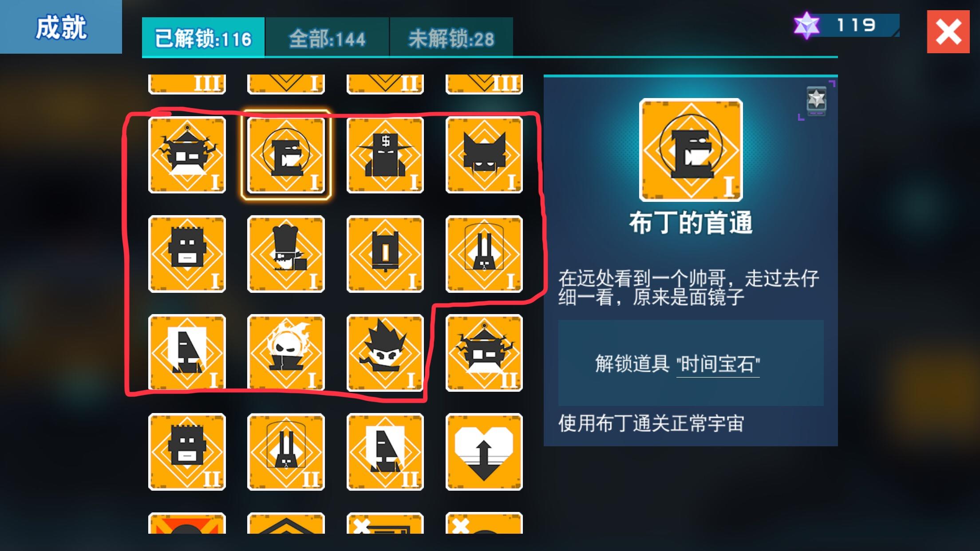
Task: Select the cat-eared character tier I badge
Action: tap(484, 155)
